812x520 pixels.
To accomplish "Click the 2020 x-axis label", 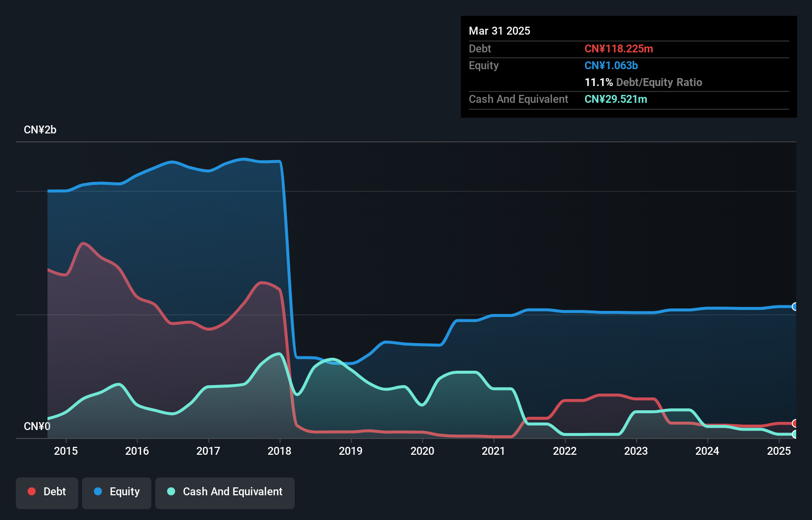I will pyautogui.click(x=422, y=451).
